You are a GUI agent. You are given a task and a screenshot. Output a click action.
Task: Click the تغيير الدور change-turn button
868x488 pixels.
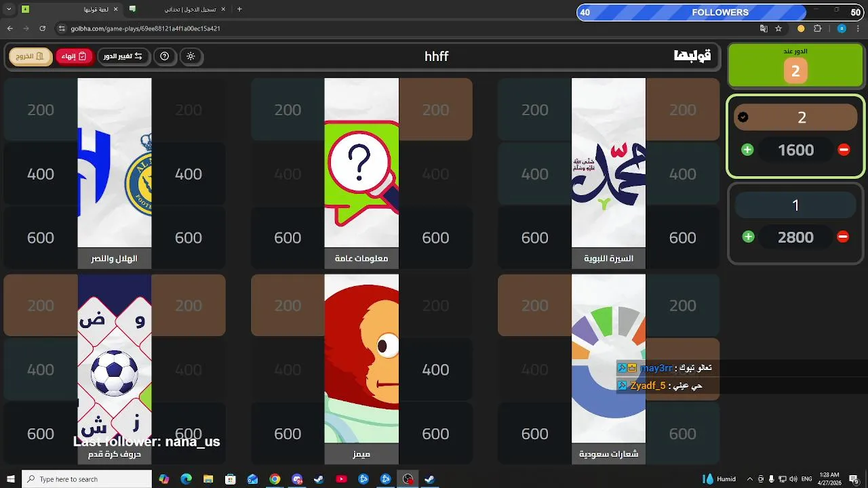click(123, 56)
